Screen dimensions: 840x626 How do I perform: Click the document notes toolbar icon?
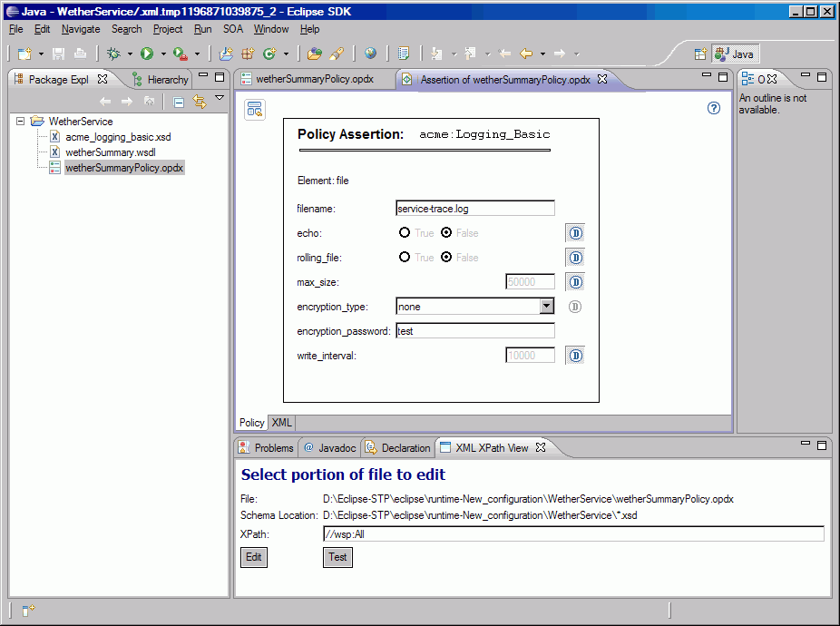point(404,54)
